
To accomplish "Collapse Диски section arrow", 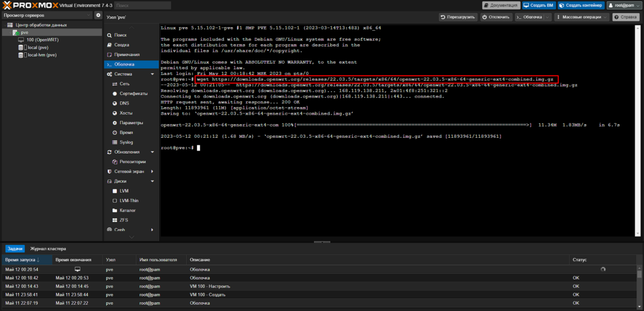I will 152,181.
